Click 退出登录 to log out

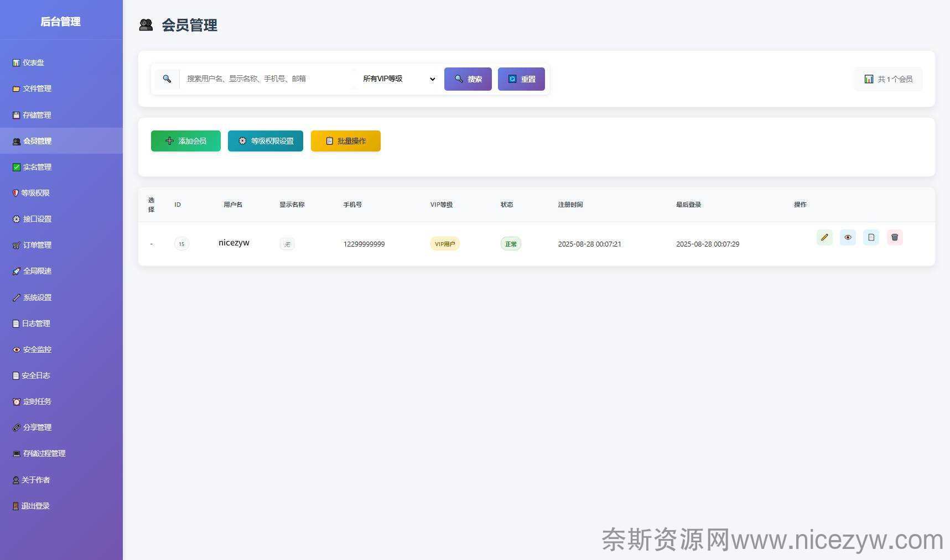[35, 506]
